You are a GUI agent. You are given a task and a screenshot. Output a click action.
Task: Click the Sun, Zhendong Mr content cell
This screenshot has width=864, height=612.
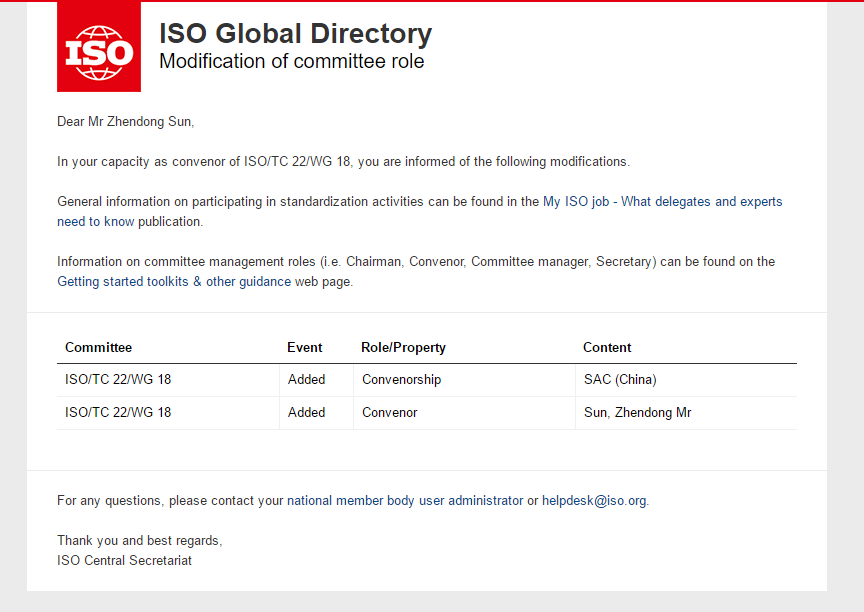pyautogui.click(x=637, y=412)
